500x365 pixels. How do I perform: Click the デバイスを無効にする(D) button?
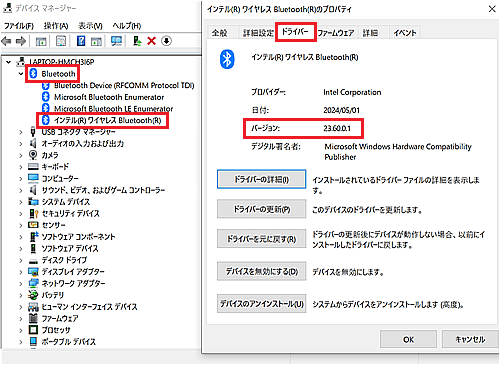pos(261,271)
